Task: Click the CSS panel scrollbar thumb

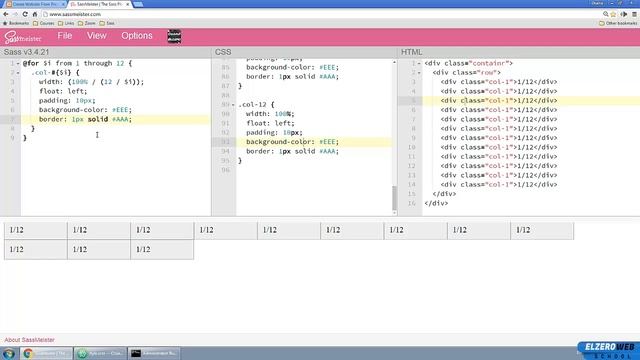Action: (394, 198)
